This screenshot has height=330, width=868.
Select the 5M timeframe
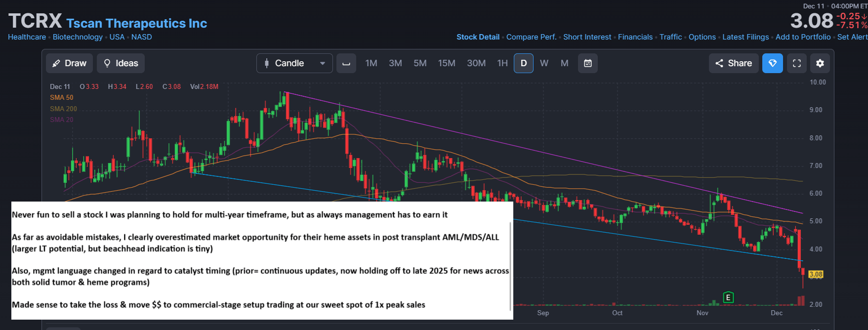pos(420,63)
